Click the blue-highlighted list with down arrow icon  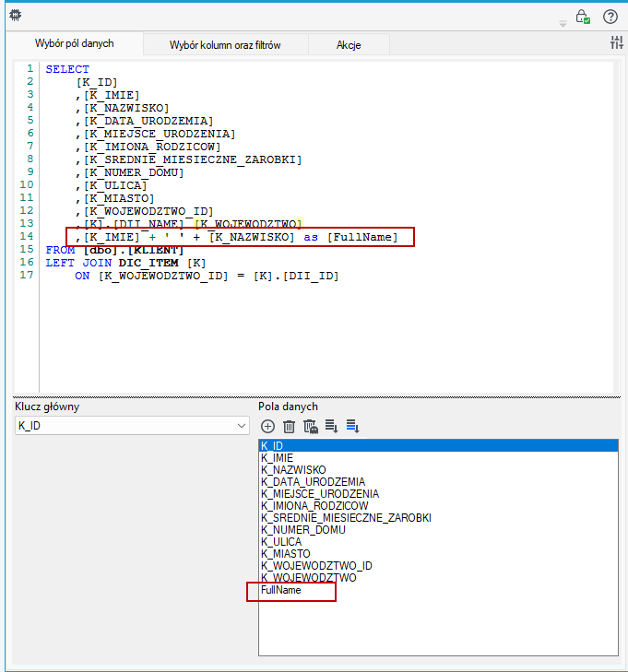pyautogui.click(x=352, y=426)
